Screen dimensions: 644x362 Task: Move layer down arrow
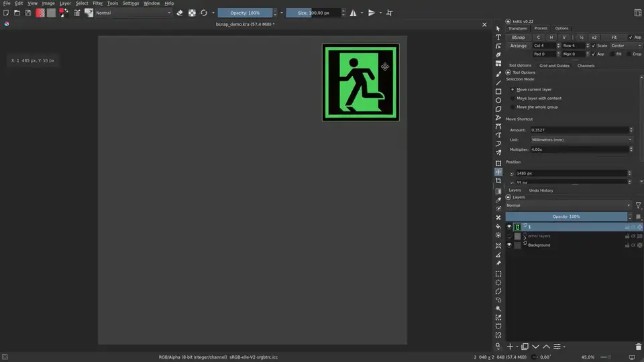pyautogui.click(x=535, y=347)
